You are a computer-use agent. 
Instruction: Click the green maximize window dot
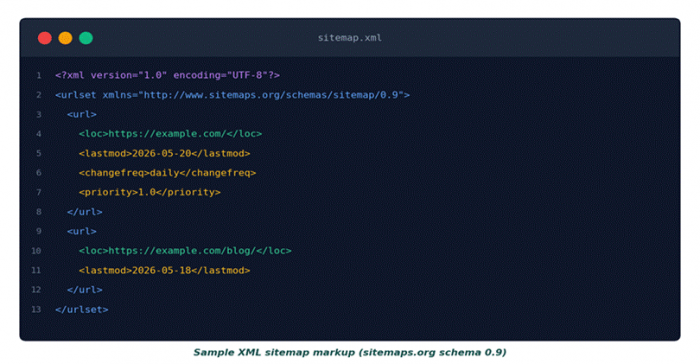[86, 38]
